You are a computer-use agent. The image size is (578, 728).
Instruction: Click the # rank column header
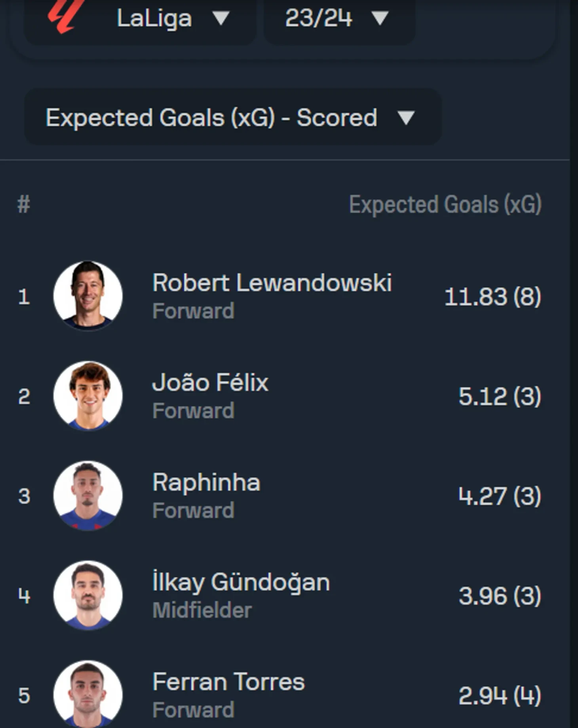[x=24, y=205]
